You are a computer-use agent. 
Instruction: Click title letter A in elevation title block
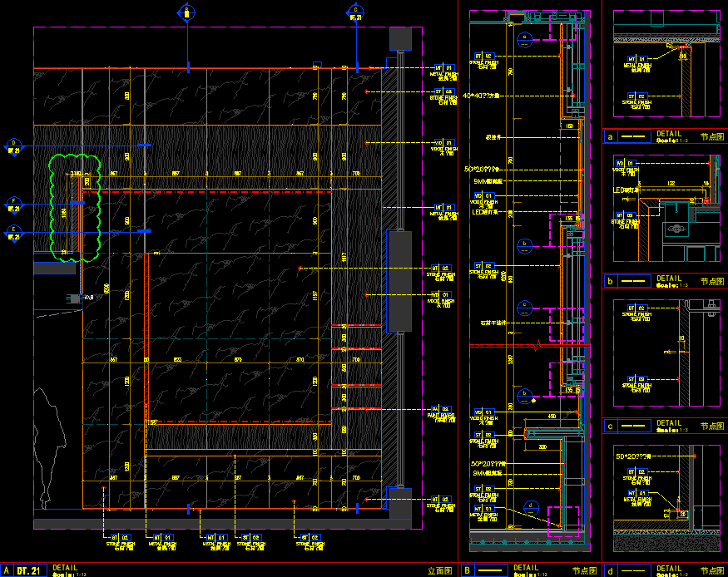pyautogui.click(x=7, y=570)
